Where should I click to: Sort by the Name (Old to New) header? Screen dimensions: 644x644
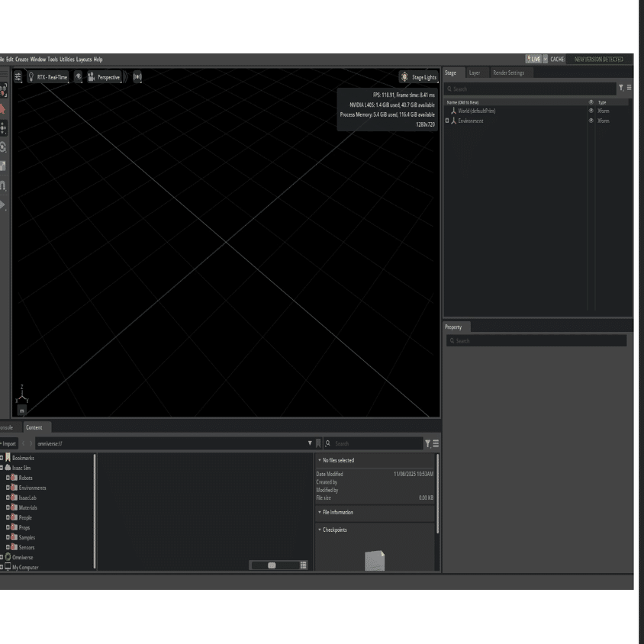462,102
